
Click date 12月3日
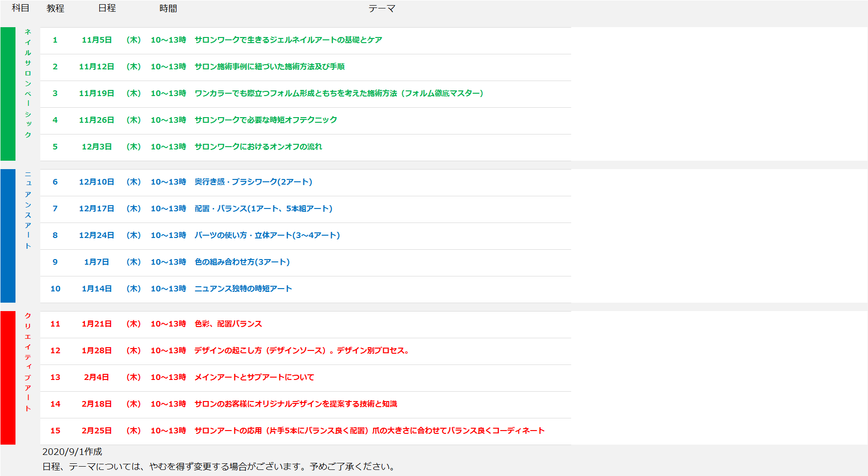click(x=97, y=147)
